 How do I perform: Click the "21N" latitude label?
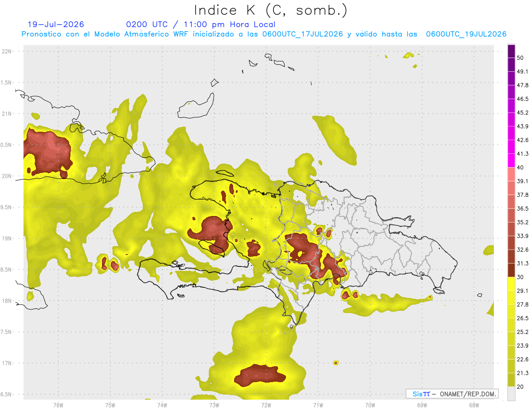[7, 114]
